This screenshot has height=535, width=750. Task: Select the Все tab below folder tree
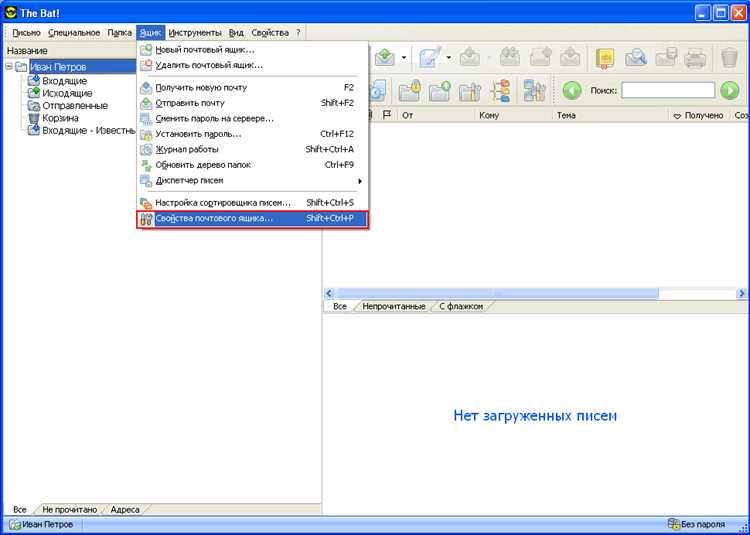(x=20, y=510)
